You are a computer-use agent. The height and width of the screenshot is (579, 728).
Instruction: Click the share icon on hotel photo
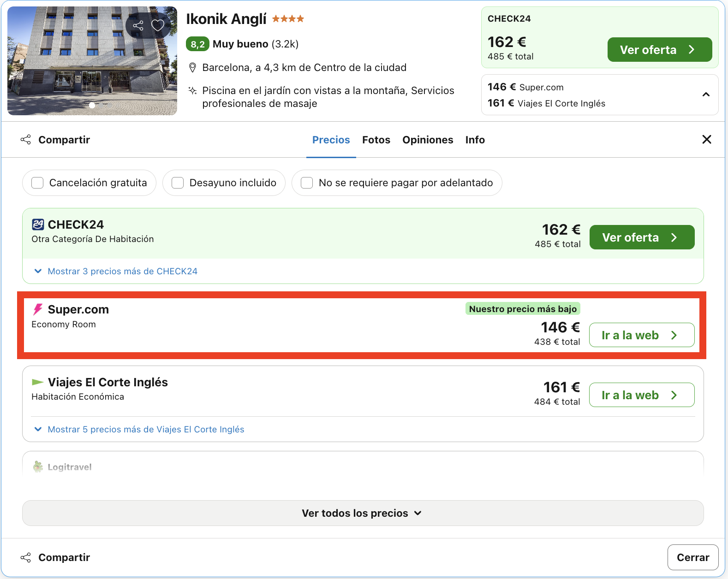138,25
